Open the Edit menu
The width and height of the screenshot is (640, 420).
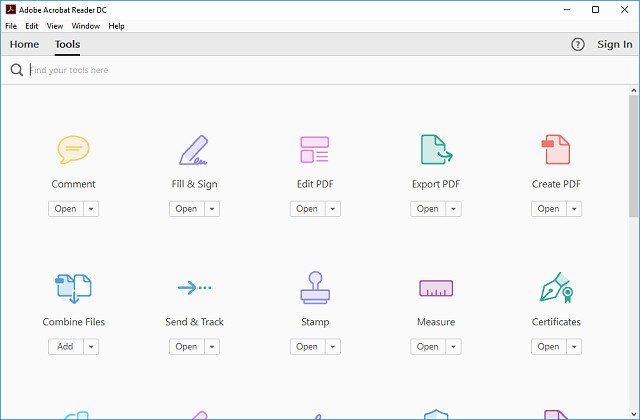[x=31, y=26]
